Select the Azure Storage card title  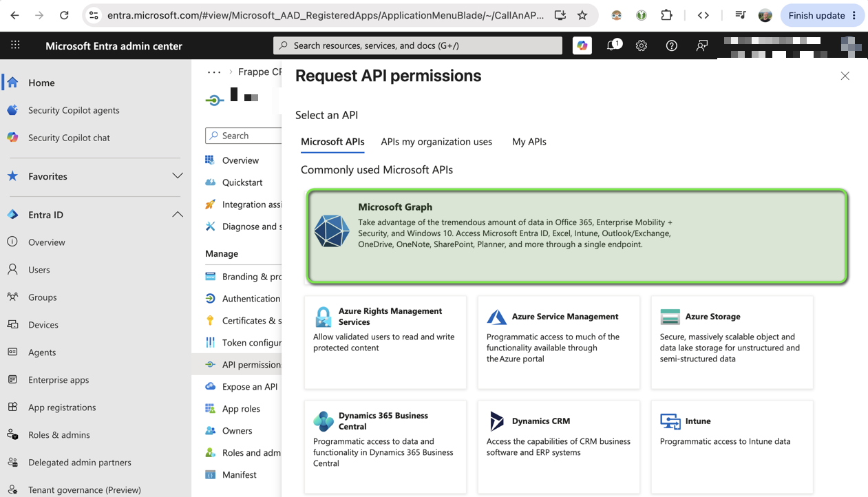tap(712, 317)
